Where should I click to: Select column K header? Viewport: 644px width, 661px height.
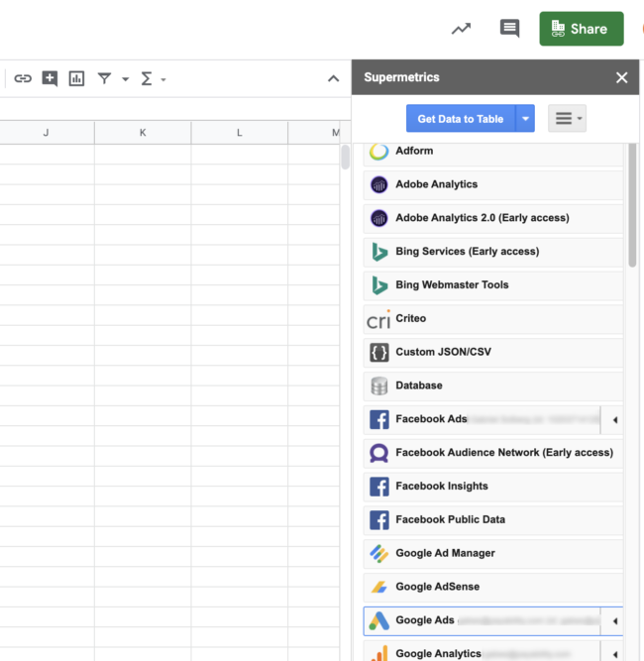tap(143, 133)
